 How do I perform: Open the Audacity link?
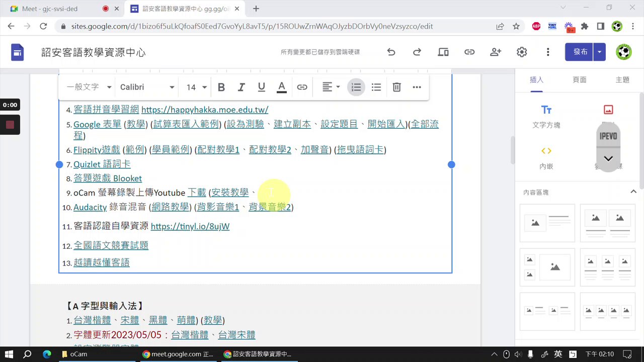pos(90,207)
